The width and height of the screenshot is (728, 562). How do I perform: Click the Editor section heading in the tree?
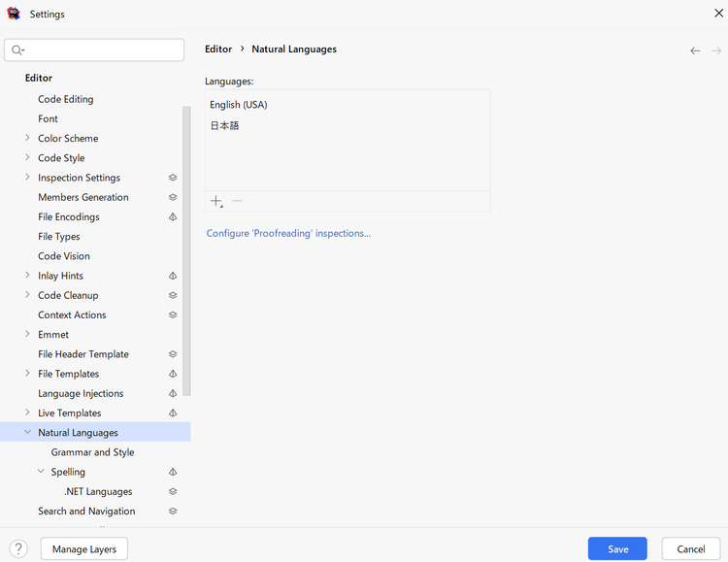(x=39, y=78)
